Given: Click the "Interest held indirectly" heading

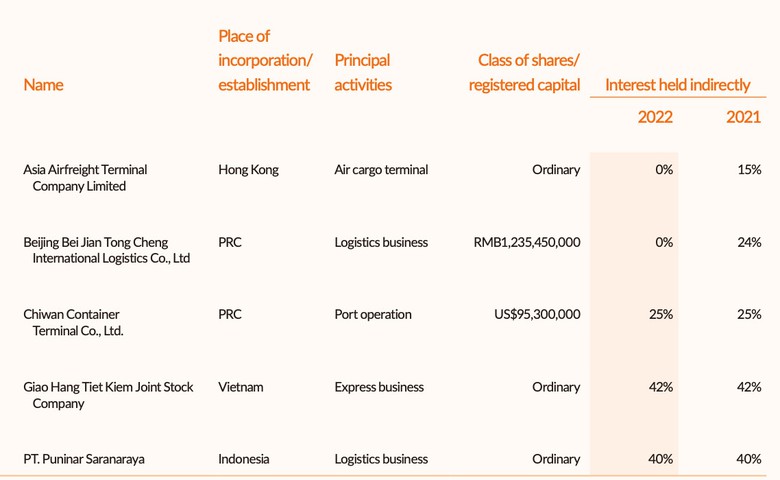Looking at the screenshot, I should click(x=677, y=85).
